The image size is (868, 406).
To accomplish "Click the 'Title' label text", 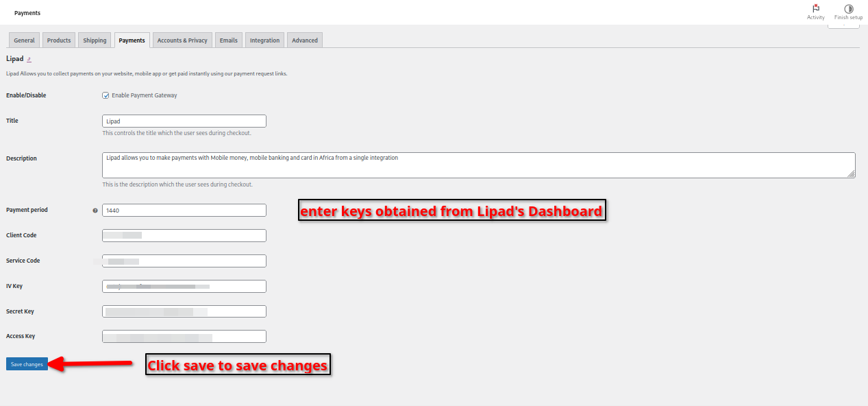I will point(12,121).
